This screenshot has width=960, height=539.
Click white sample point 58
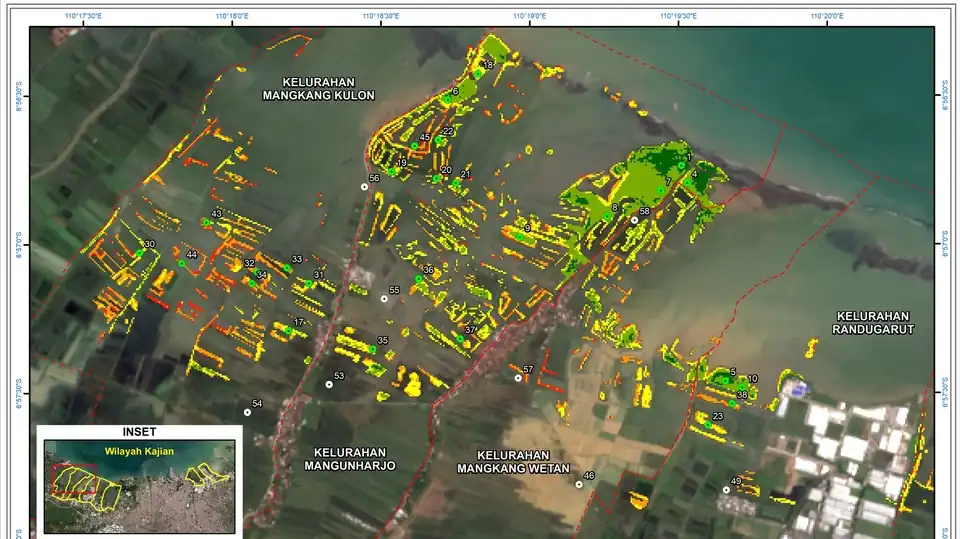(635, 220)
